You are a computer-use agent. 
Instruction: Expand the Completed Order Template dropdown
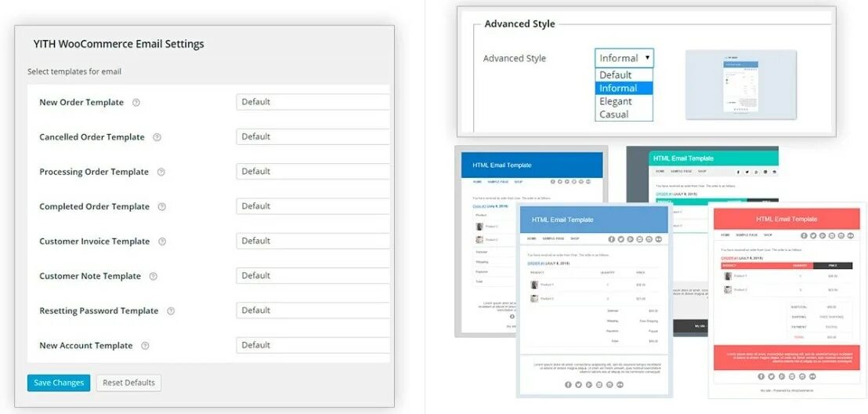pos(313,206)
